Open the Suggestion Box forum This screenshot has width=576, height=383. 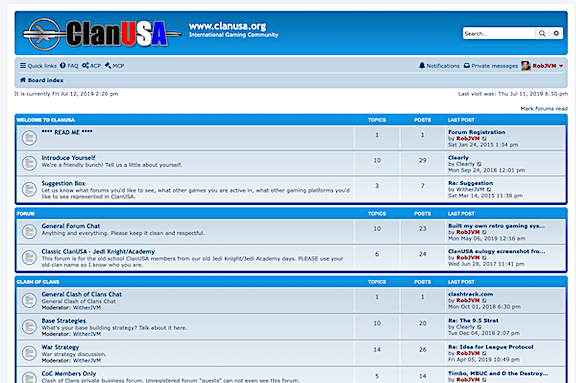(63, 183)
